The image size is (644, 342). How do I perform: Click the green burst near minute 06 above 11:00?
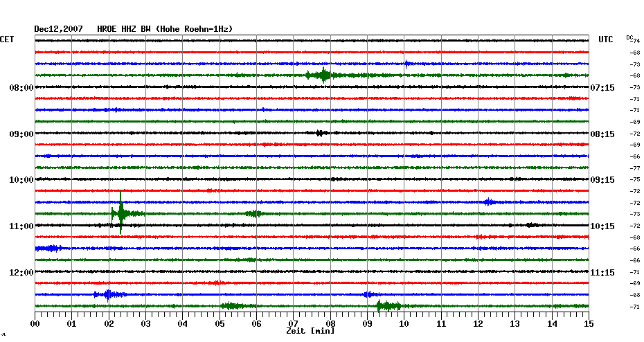pyautogui.click(x=254, y=213)
